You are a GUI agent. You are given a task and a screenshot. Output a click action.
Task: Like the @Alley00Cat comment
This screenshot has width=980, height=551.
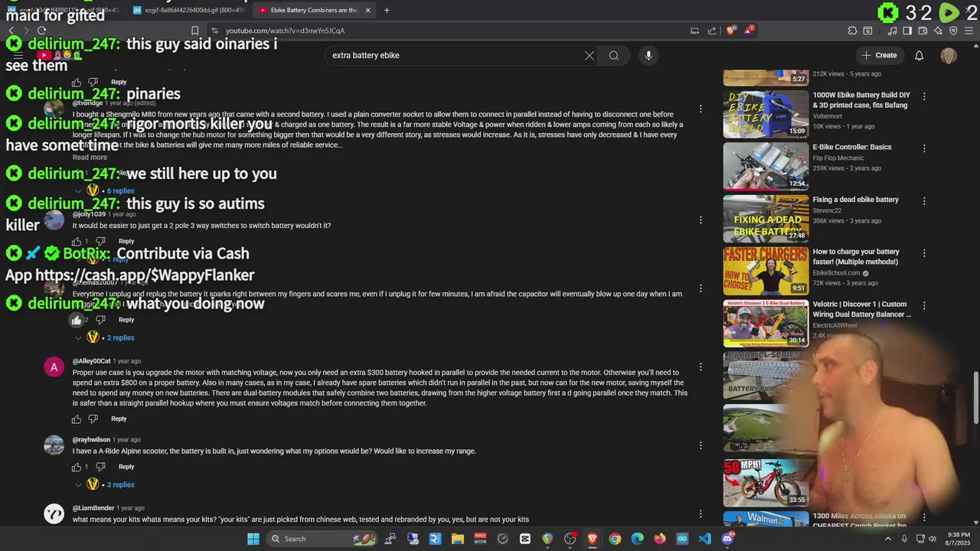pyautogui.click(x=77, y=419)
